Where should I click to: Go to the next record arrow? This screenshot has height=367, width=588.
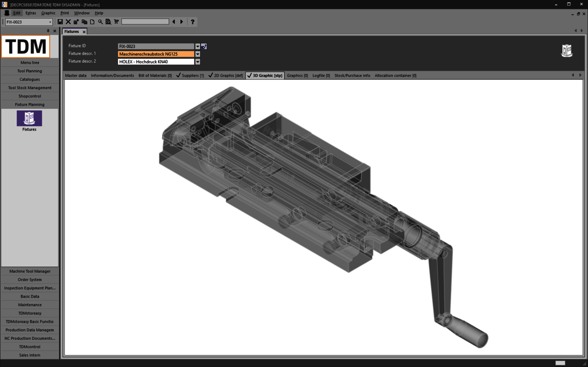pos(182,22)
